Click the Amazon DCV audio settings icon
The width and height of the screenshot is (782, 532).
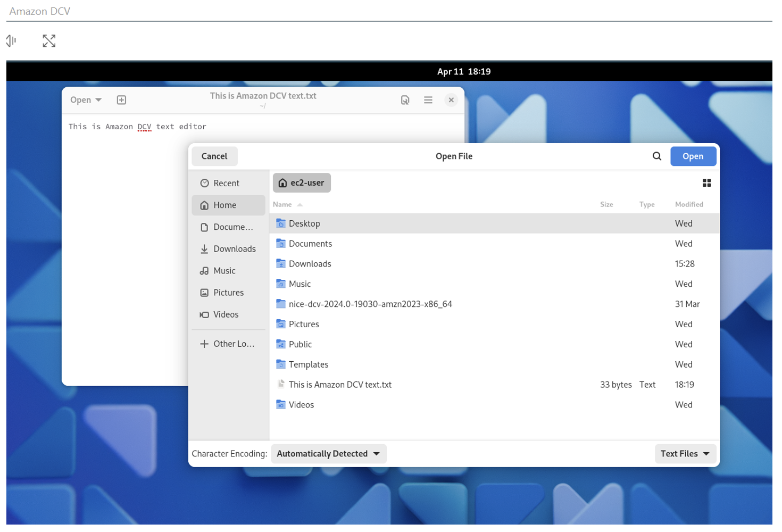pyautogui.click(x=11, y=40)
